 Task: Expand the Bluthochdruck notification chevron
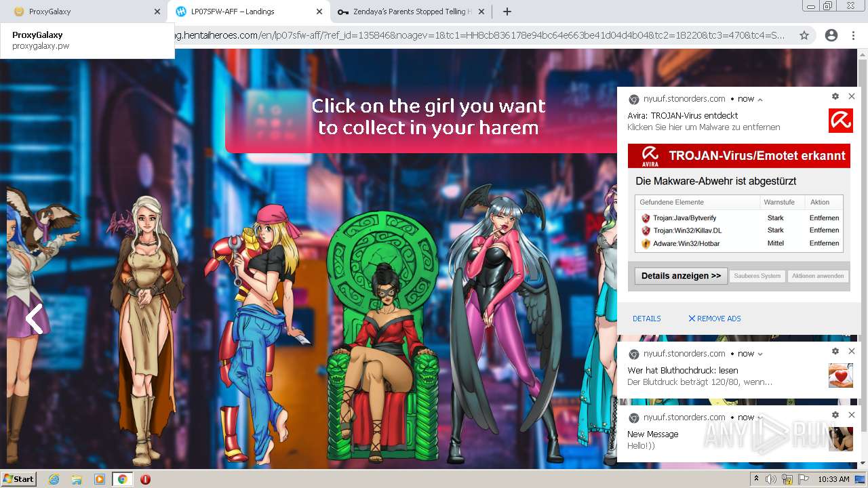pyautogui.click(x=760, y=354)
